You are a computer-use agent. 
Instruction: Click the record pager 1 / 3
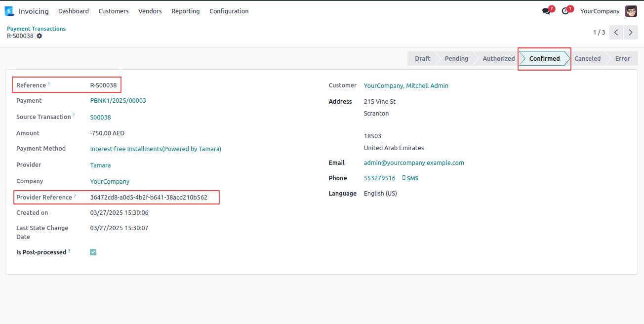(599, 33)
